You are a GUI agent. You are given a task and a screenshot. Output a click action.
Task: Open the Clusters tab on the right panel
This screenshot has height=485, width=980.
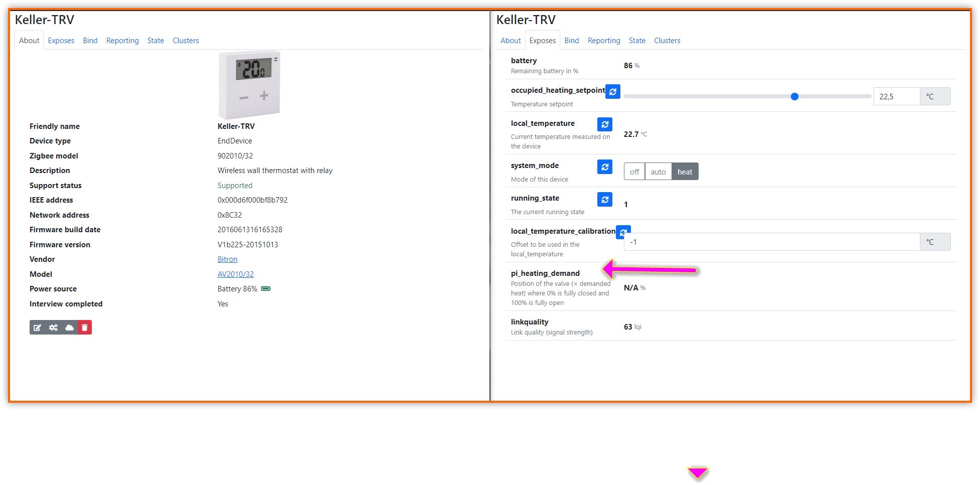coord(667,40)
